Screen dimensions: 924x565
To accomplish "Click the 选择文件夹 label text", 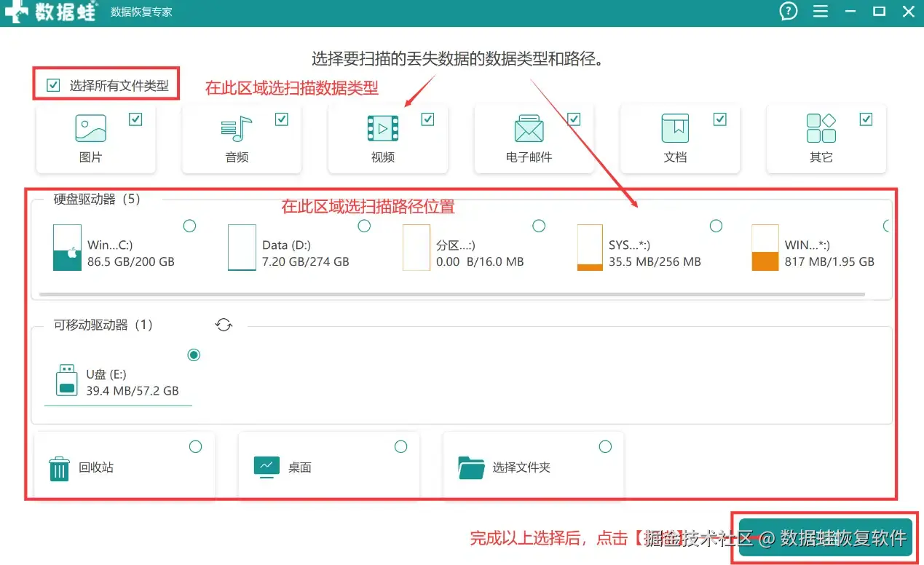I will click(x=521, y=467).
